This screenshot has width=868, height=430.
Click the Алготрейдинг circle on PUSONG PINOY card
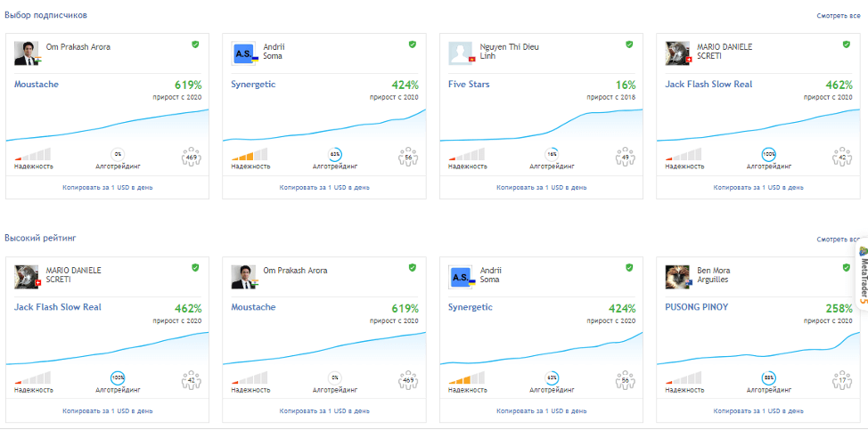(768, 377)
